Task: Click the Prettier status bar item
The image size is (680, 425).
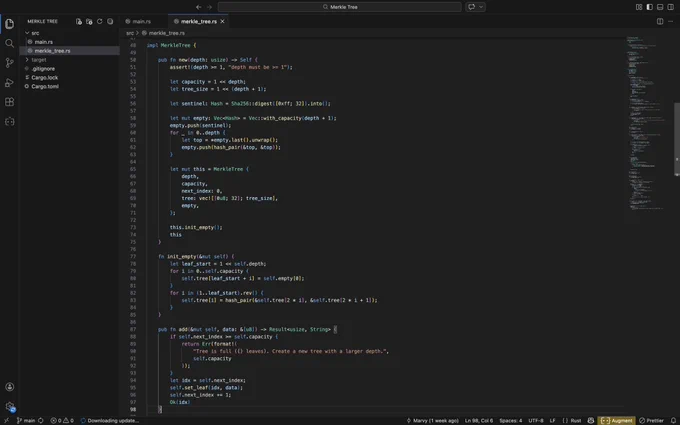Action: 651,421
